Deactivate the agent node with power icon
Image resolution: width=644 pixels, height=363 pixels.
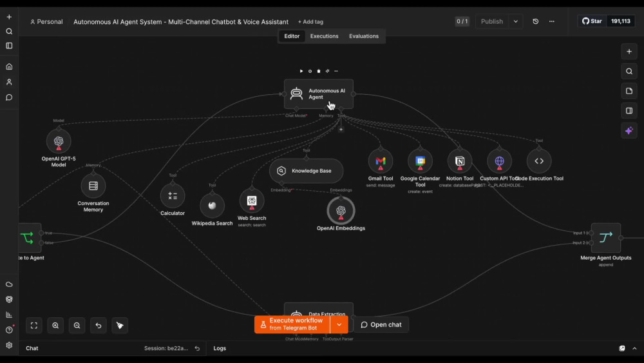(310, 71)
